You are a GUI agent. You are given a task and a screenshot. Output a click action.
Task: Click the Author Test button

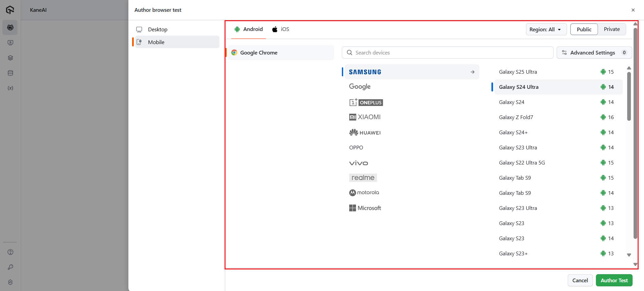(x=614, y=280)
